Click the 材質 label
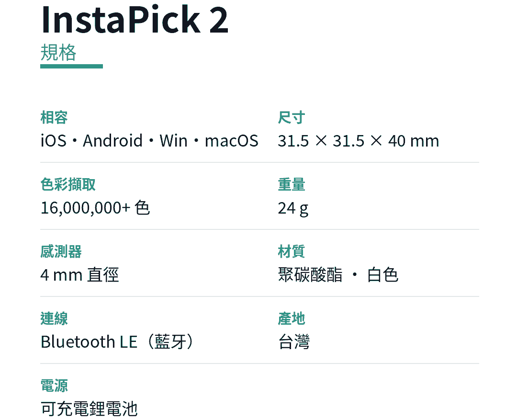Screen dimensions: 517x420 coord(292,251)
